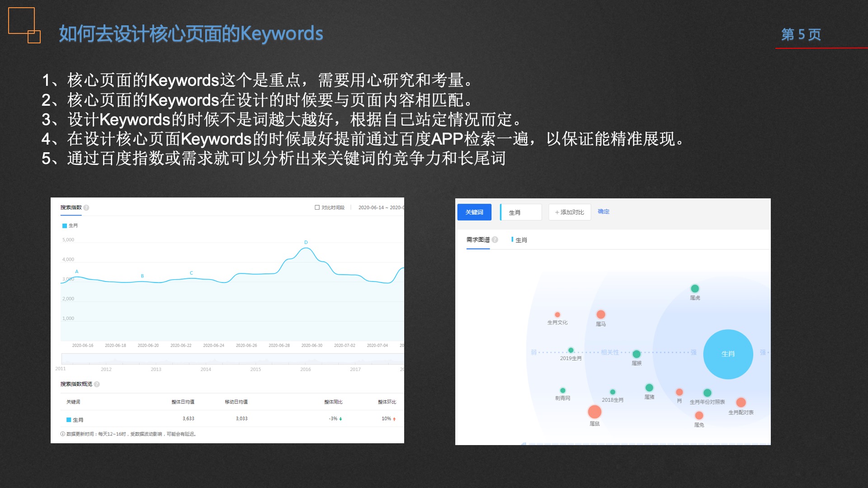
Task: Click chart marker A
Action: pos(77,272)
